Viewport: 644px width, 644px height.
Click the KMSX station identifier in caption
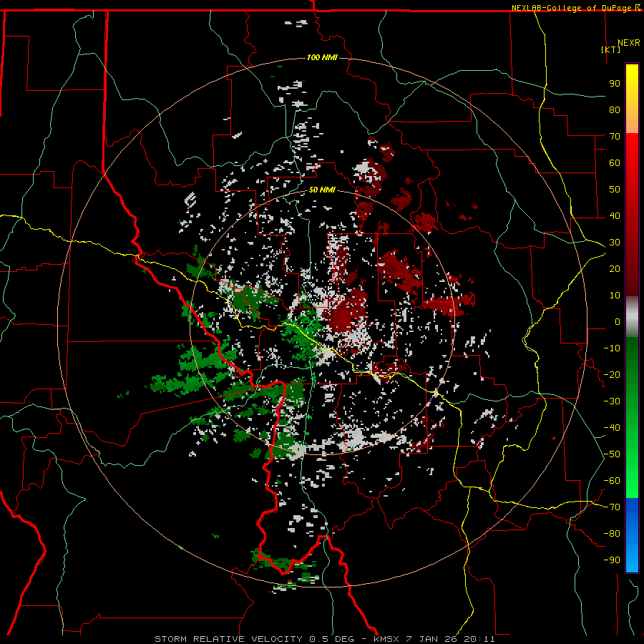click(386, 639)
